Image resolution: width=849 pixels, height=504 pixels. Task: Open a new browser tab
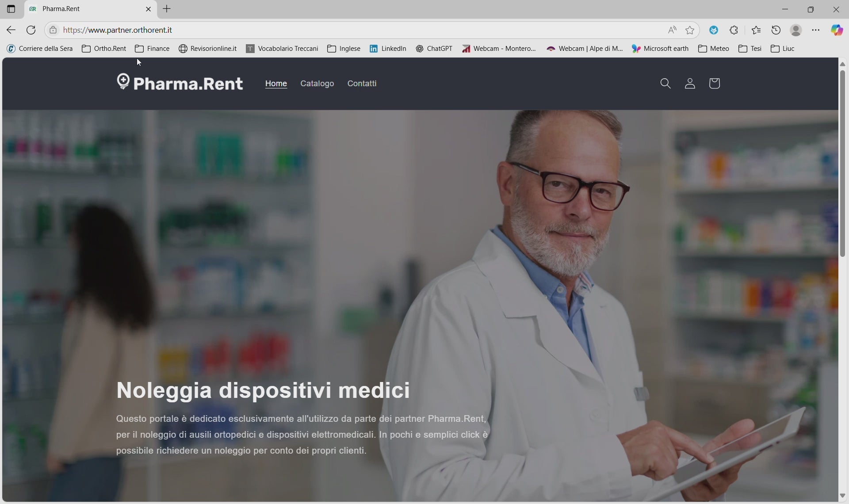167,9
